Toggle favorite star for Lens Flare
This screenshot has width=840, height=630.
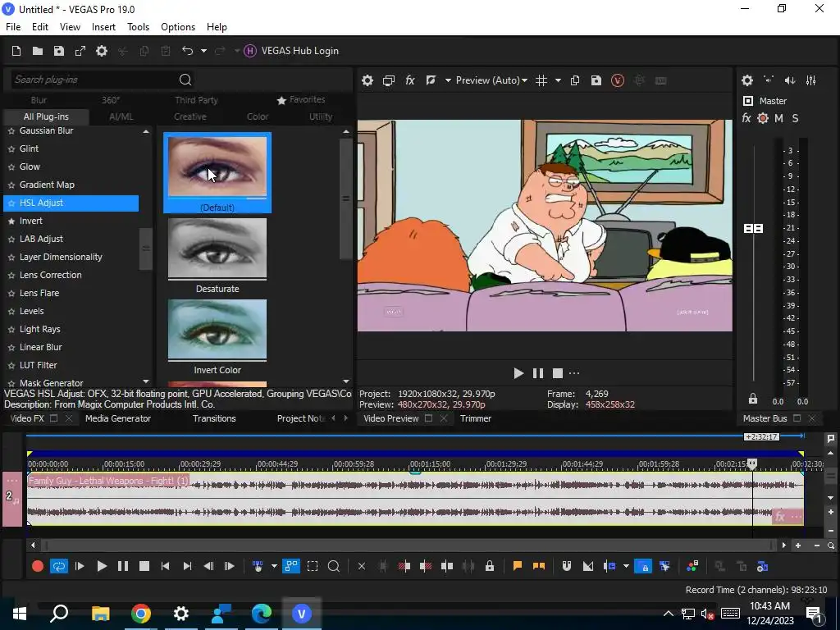point(11,294)
